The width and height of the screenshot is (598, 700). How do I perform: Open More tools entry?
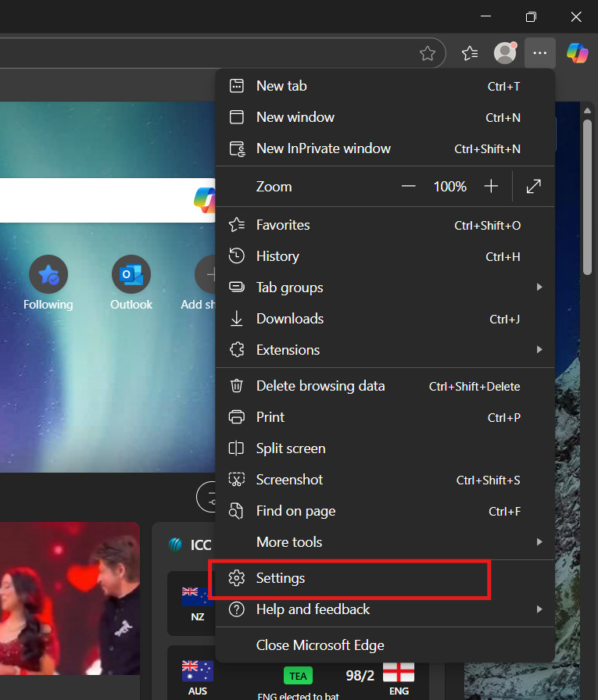point(385,542)
